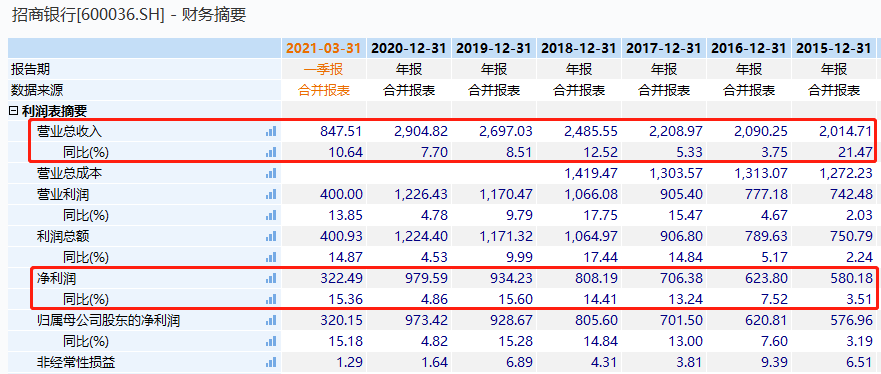Select the 利润总额 row label
This screenshot has height=374, width=881.
[x=63, y=236]
